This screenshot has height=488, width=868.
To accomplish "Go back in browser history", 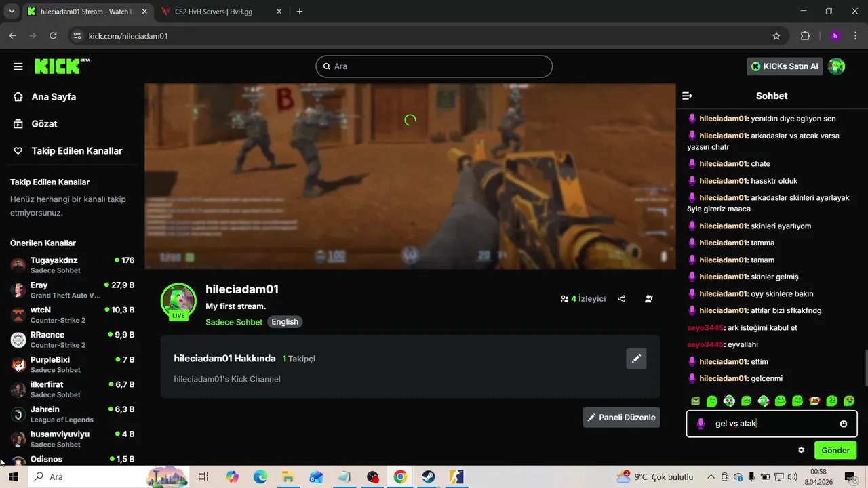I will tap(12, 36).
